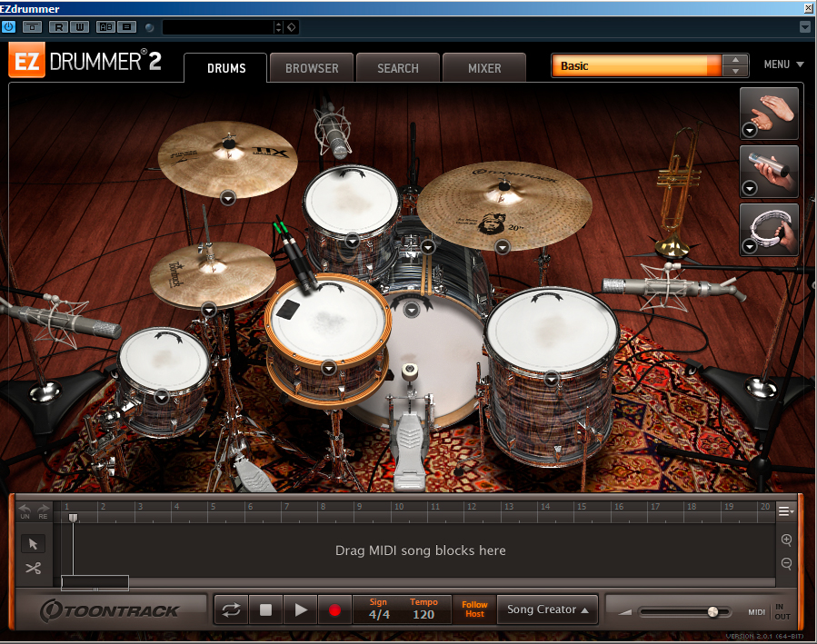Screen dimensions: 817x644
Task: Open plugin window dropdown arrow at top right
Action: 805,27
